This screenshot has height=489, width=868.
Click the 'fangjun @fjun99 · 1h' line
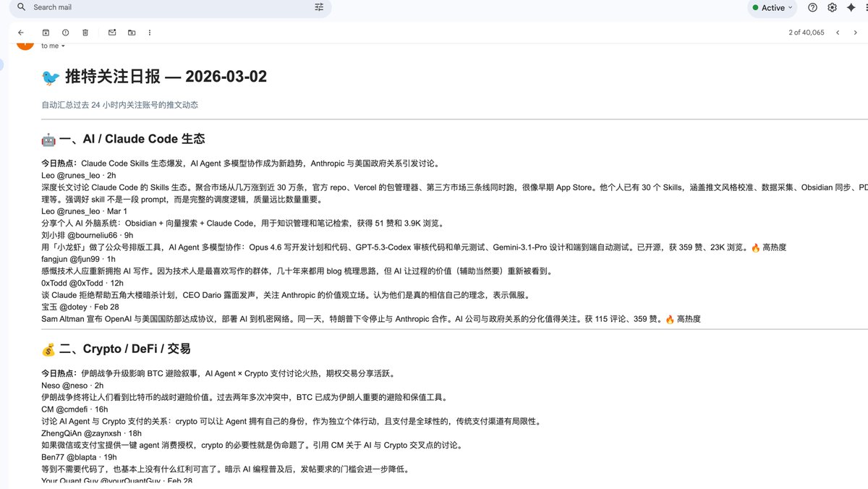(78, 259)
